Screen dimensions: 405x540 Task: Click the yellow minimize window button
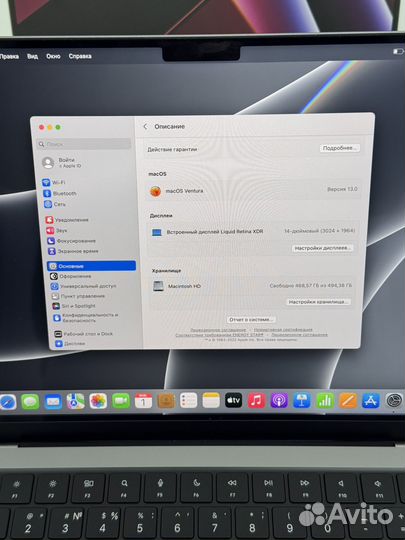click(50, 127)
